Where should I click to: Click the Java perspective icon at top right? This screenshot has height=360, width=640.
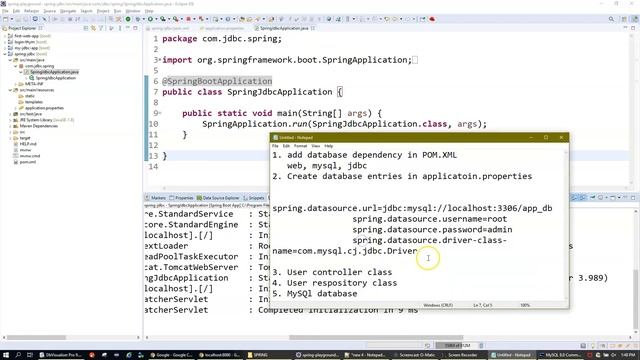635,19
